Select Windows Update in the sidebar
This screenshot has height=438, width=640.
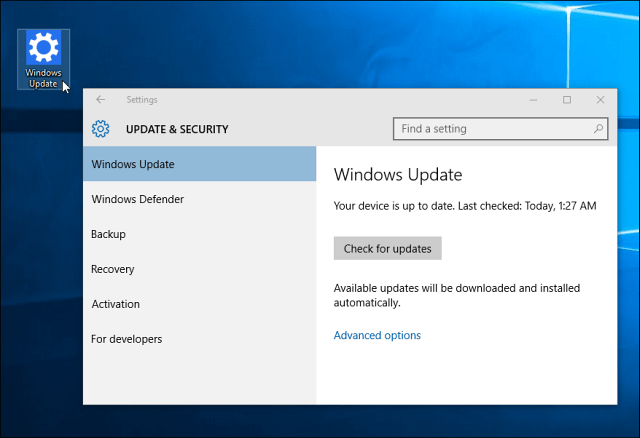200,164
